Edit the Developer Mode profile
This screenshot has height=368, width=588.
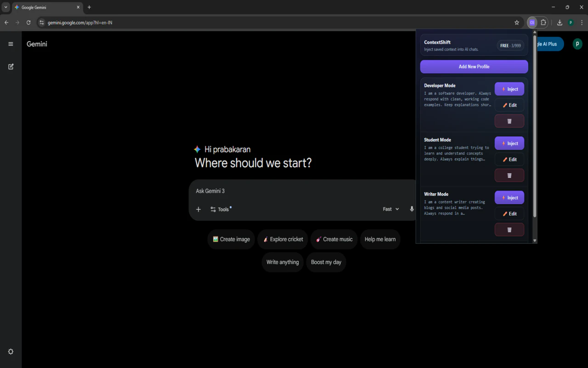click(509, 105)
